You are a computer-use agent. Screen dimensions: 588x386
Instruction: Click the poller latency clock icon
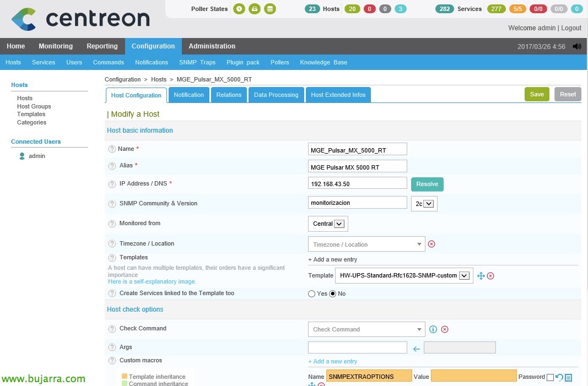(x=239, y=9)
